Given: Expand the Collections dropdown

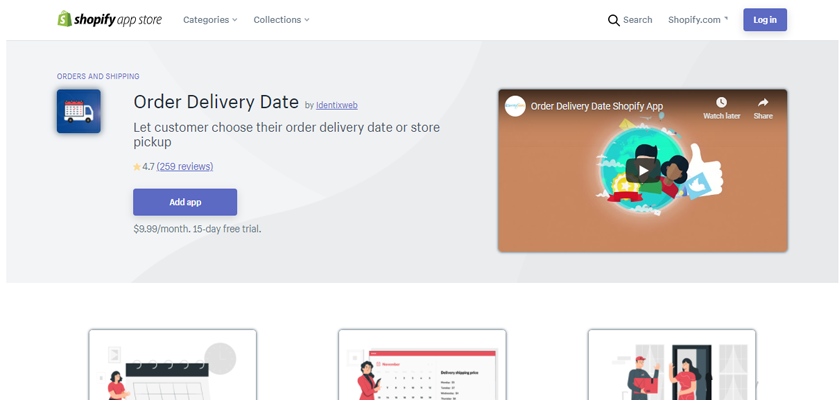Looking at the screenshot, I should [281, 20].
